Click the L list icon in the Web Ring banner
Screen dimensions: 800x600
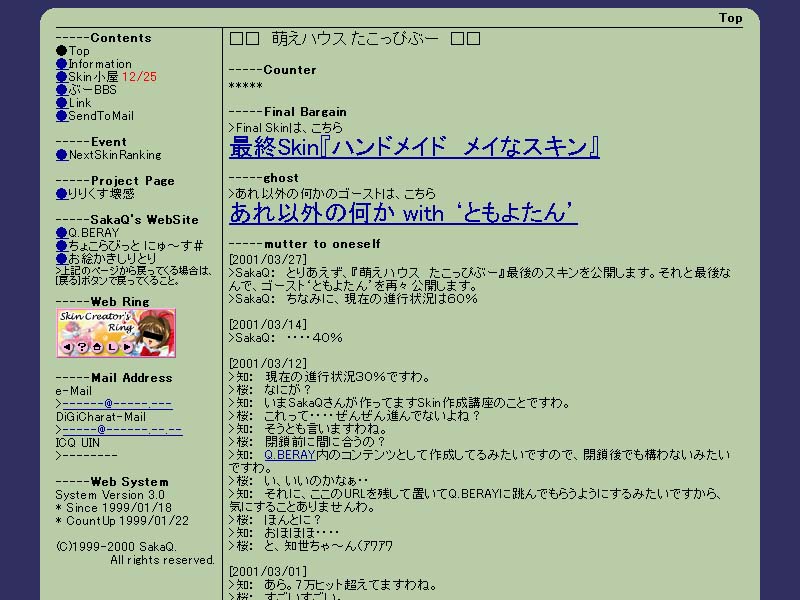pos(112,347)
